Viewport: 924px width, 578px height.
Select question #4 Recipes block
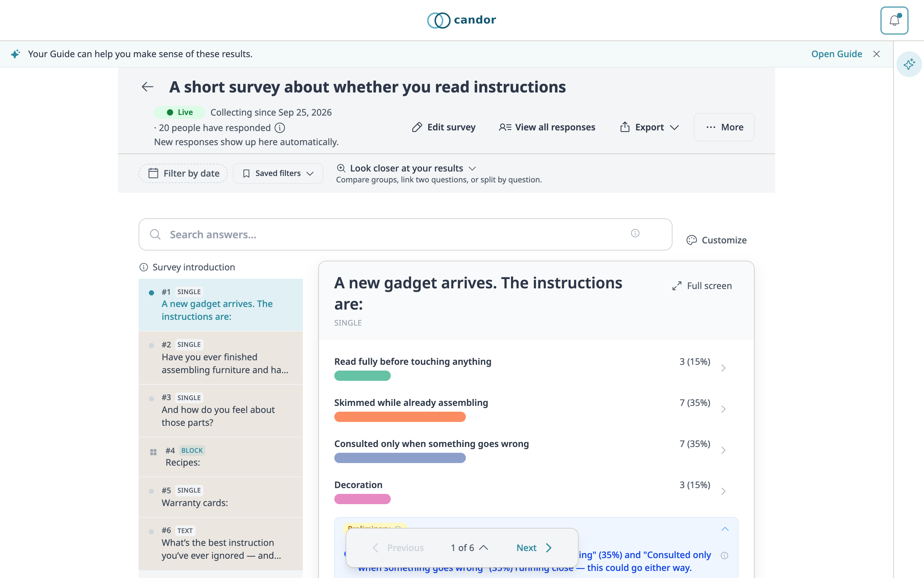tap(221, 457)
